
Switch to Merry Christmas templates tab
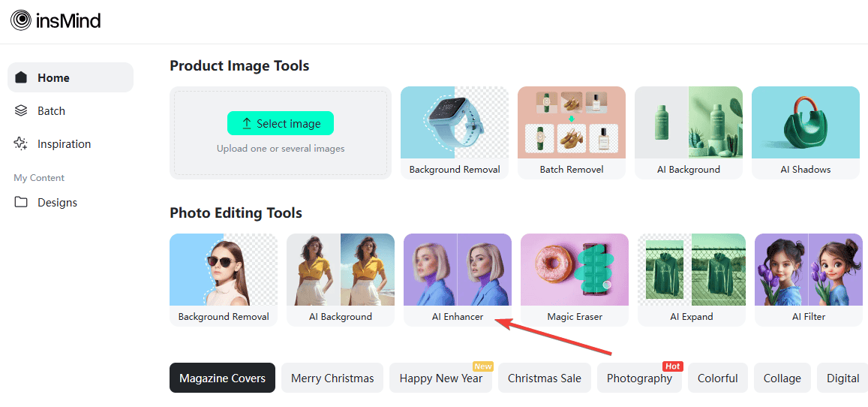[332, 378]
